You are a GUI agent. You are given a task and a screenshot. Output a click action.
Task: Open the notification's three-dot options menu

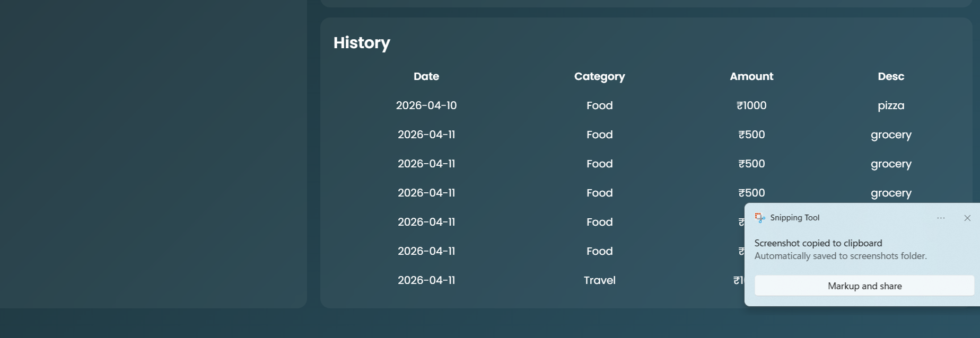coord(941,218)
